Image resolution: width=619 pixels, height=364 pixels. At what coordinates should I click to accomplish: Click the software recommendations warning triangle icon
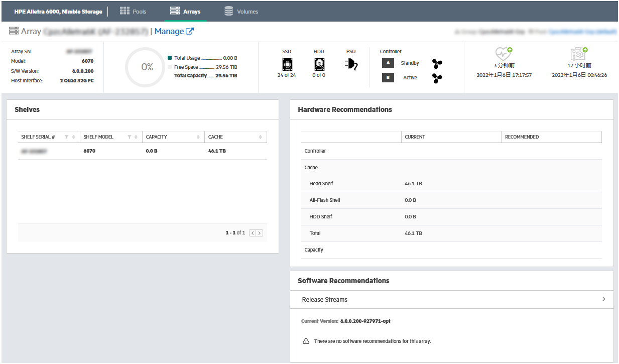pyautogui.click(x=306, y=341)
